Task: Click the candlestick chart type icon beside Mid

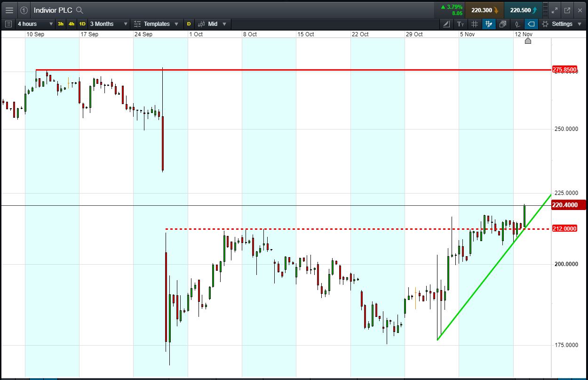Action: [201, 24]
